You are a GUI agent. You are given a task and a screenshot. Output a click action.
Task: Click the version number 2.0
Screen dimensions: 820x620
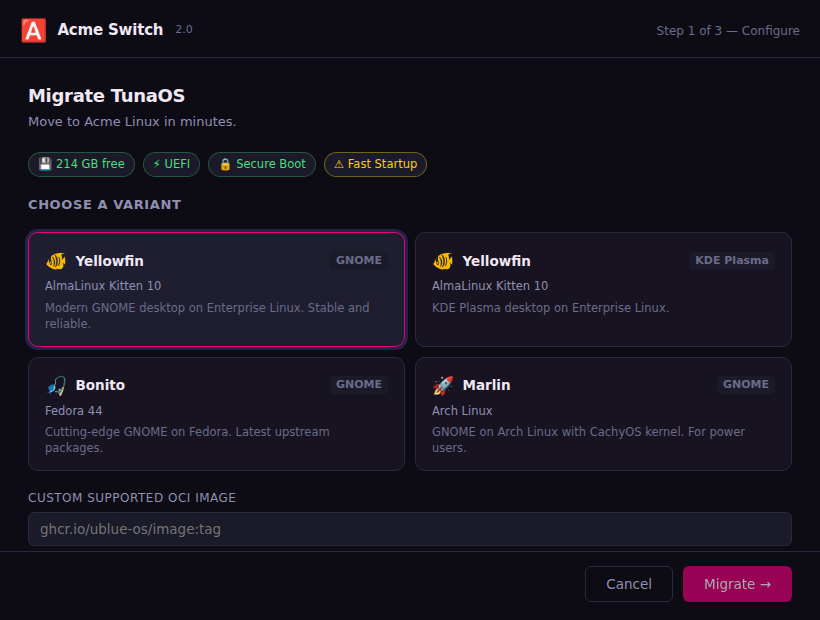pyautogui.click(x=184, y=30)
